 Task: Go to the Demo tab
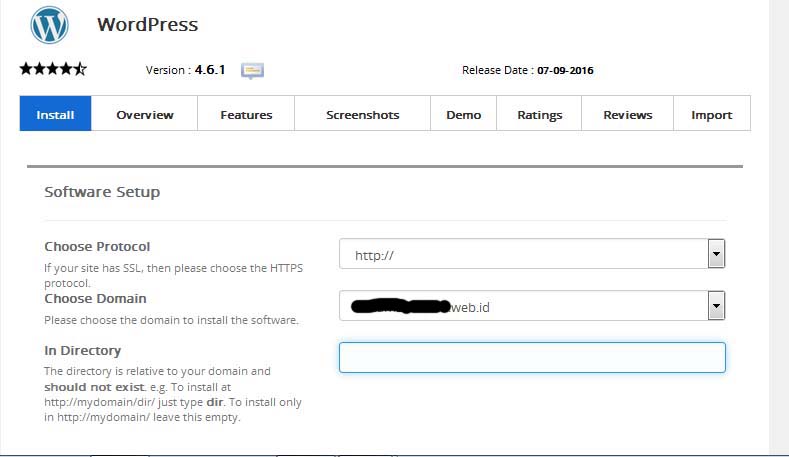point(463,115)
